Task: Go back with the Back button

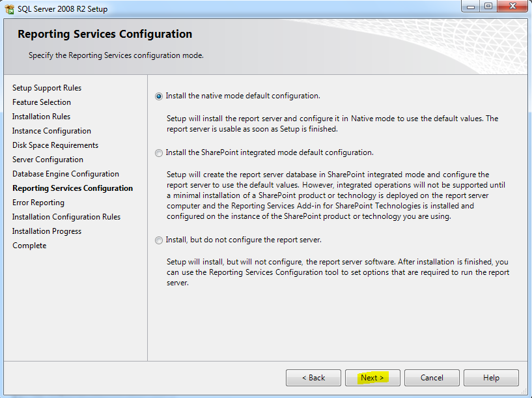Action: tap(313, 378)
